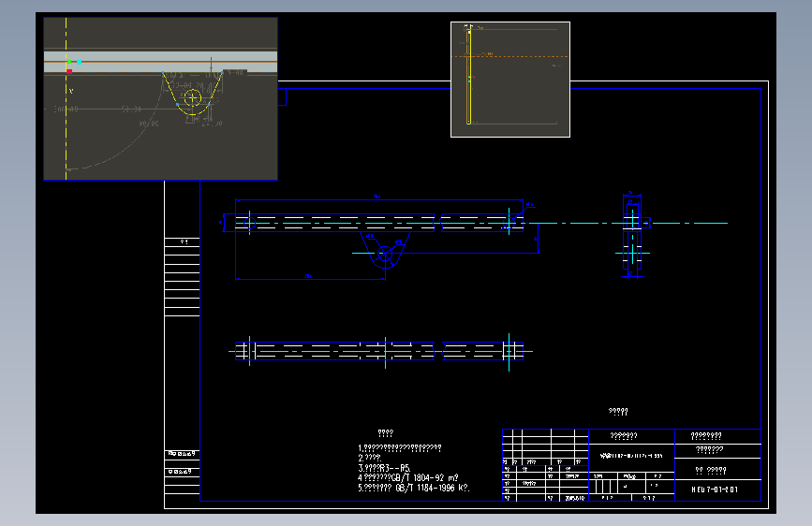Select the note mentioning GB/T 1184-1996
Image resolution: width=812 pixels, height=526 pixels.
tap(414, 488)
